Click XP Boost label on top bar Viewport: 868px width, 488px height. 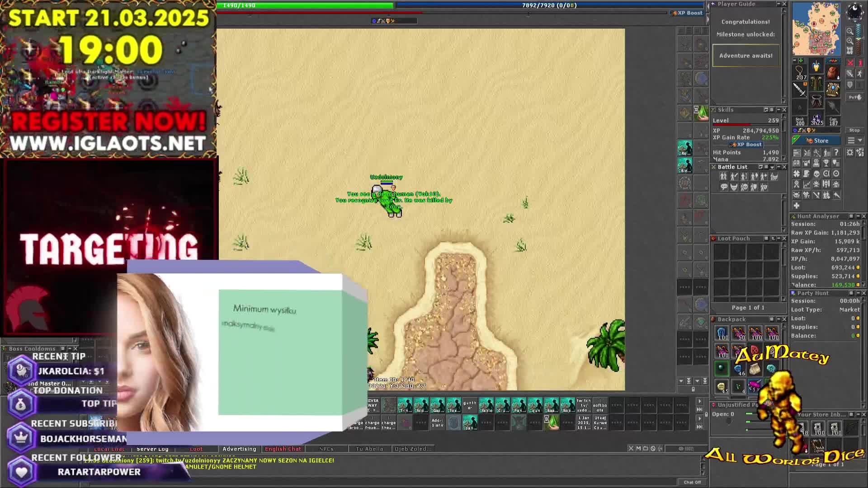687,13
